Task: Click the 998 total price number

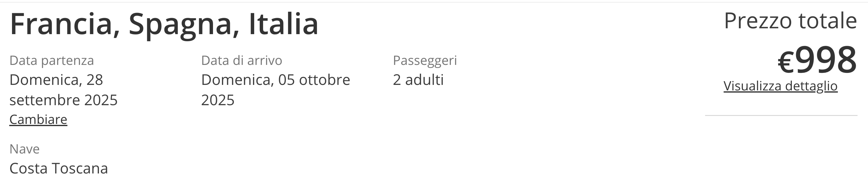Action: [x=826, y=60]
